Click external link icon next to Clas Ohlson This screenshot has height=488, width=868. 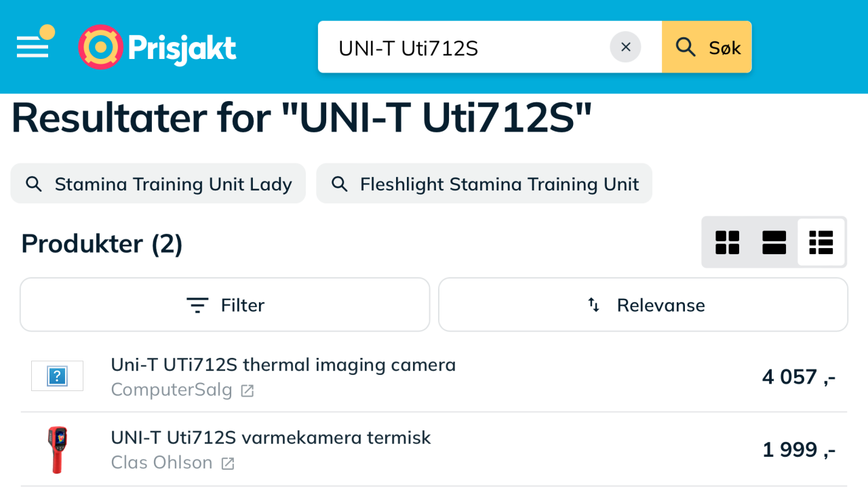pyautogui.click(x=228, y=464)
